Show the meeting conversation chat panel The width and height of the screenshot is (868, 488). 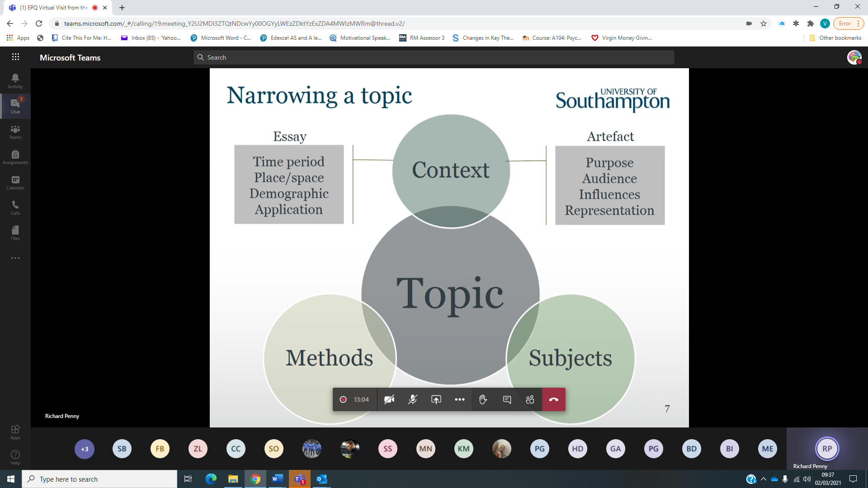tap(507, 399)
